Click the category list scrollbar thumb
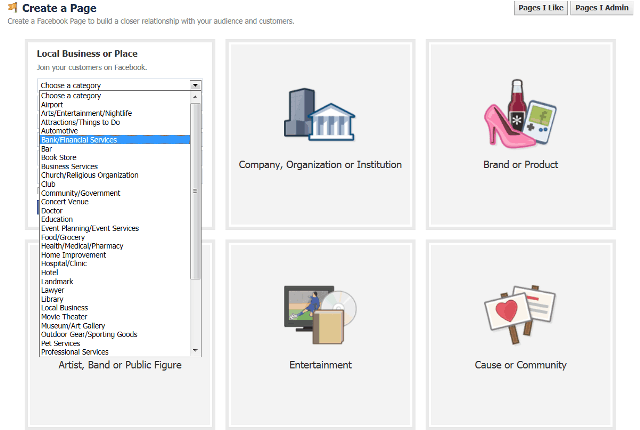Screen dimensions: 640x430 [x=195, y=191]
